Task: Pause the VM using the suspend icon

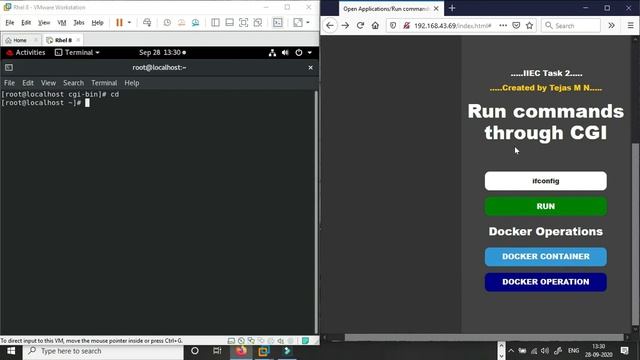Action: pyautogui.click(x=119, y=22)
